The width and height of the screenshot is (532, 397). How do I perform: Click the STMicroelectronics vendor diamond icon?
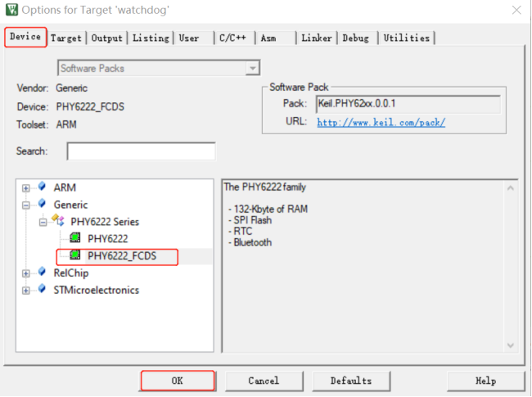(x=42, y=289)
